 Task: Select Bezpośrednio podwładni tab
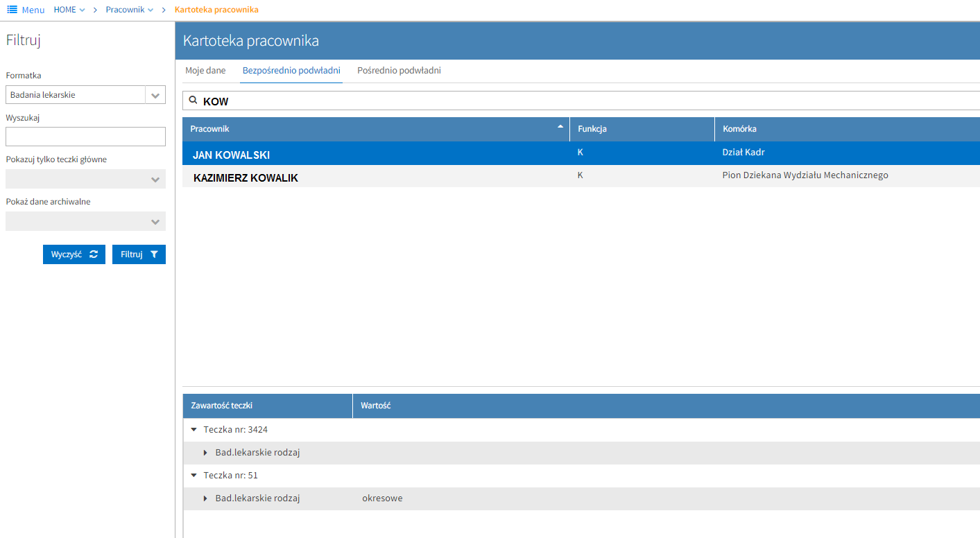[x=291, y=71]
